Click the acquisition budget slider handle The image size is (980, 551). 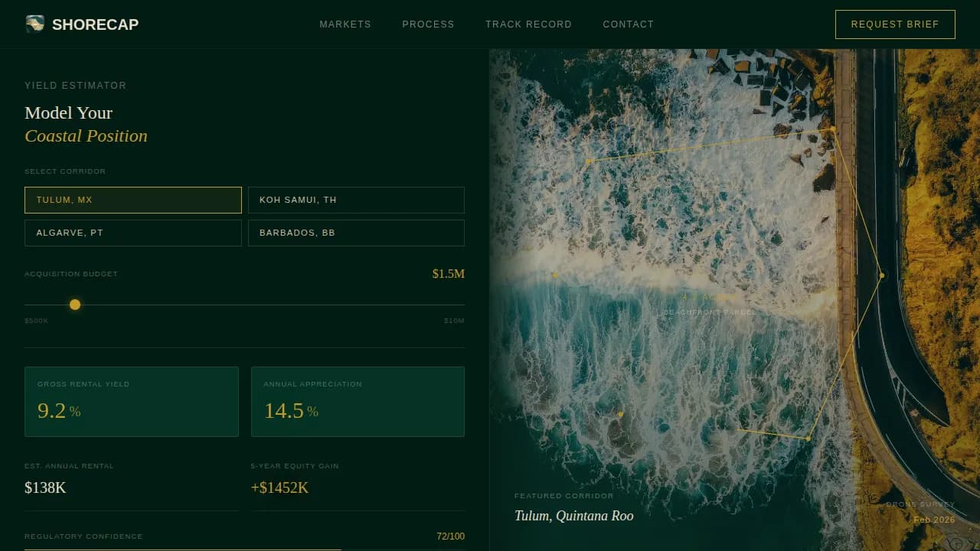pyautogui.click(x=74, y=305)
